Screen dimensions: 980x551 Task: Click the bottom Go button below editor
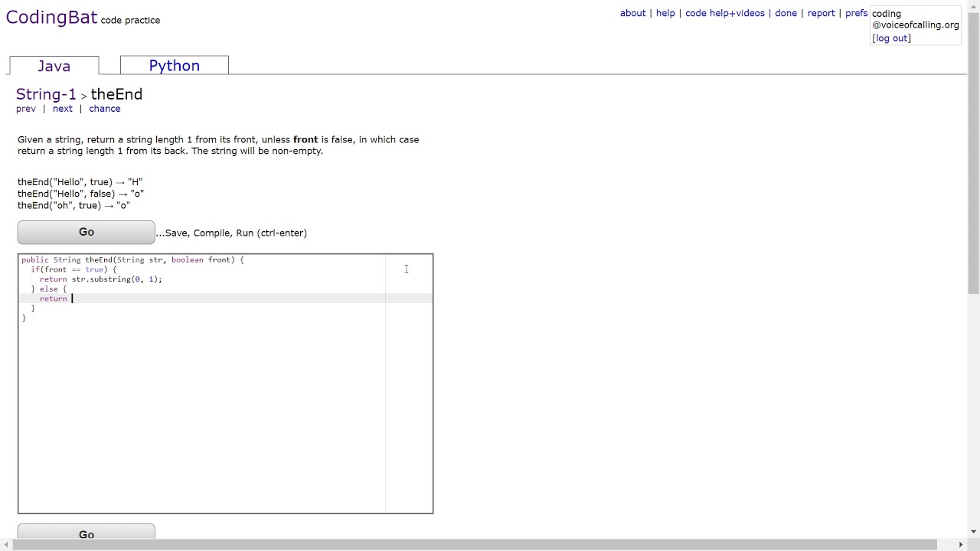pyautogui.click(x=87, y=533)
